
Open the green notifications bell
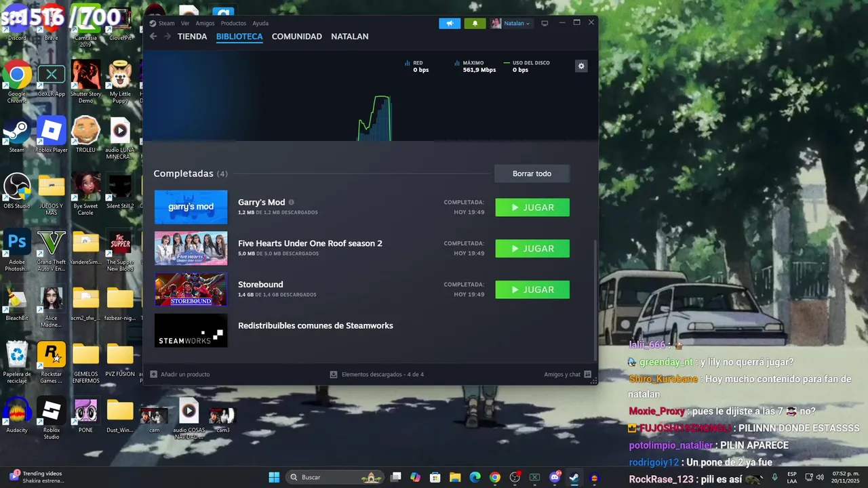pyautogui.click(x=475, y=23)
